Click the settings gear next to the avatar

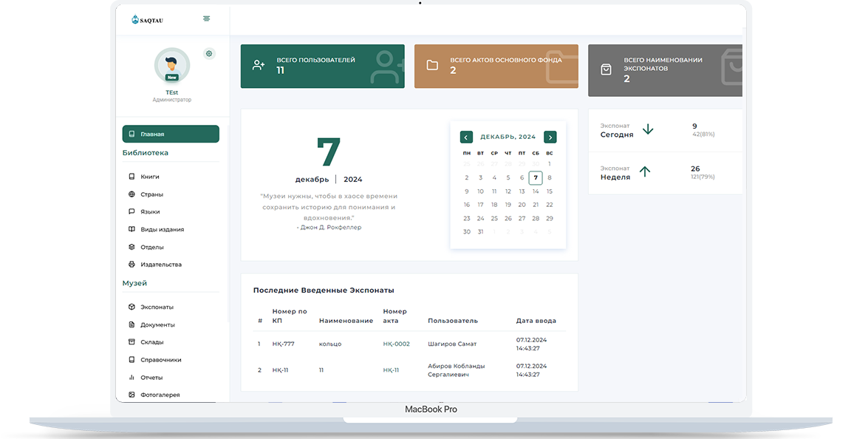[209, 53]
